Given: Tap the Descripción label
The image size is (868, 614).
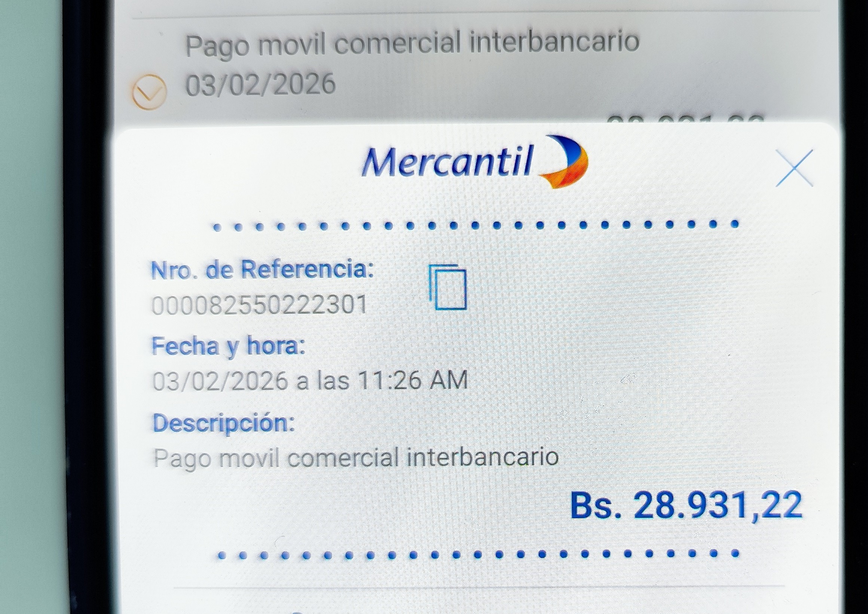Looking at the screenshot, I should [223, 423].
